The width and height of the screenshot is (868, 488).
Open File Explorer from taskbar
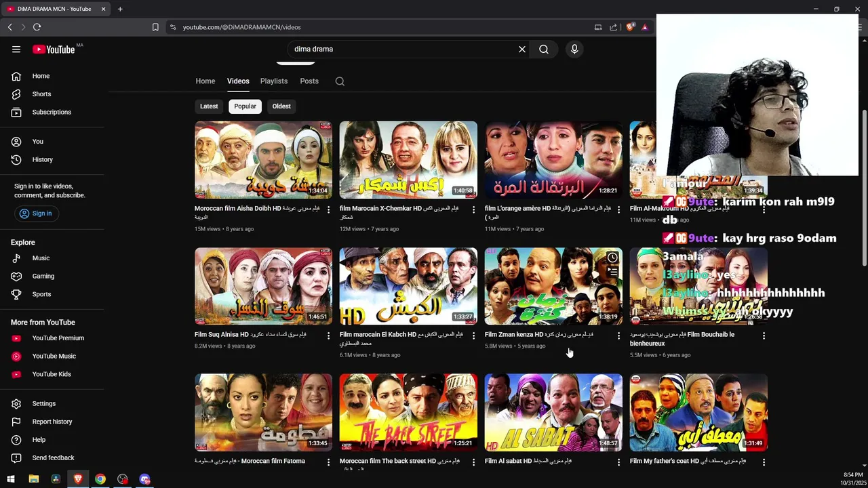[x=33, y=479]
